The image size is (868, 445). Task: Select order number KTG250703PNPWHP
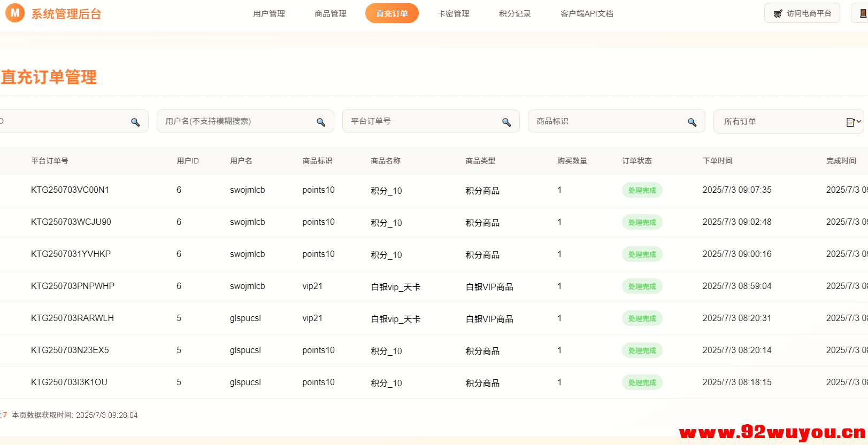(x=73, y=286)
